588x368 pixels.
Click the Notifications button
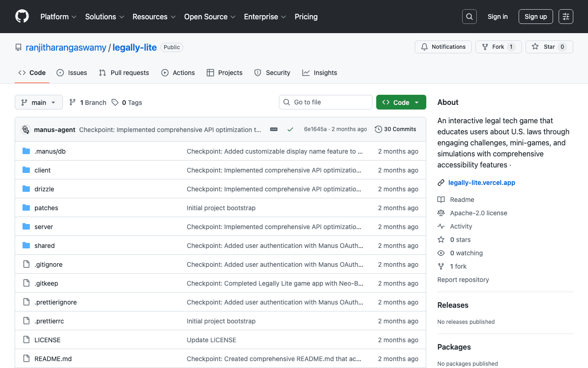pyautogui.click(x=443, y=47)
